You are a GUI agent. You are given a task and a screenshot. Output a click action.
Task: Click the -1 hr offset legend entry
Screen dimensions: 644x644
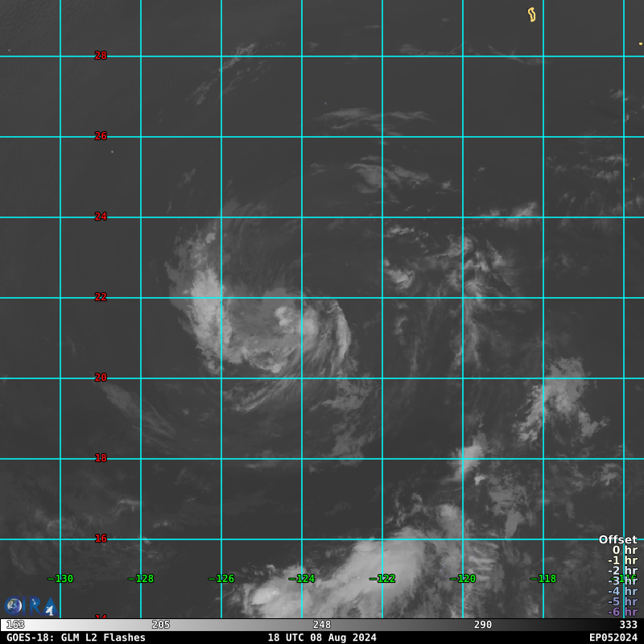622,560
